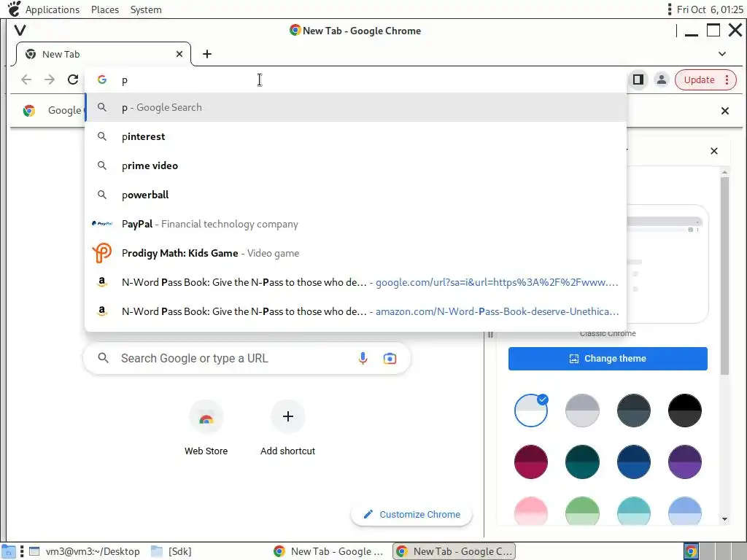Open the Chrome three-dot menu
This screenshot has width=747, height=560.
[x=727, y=79]
